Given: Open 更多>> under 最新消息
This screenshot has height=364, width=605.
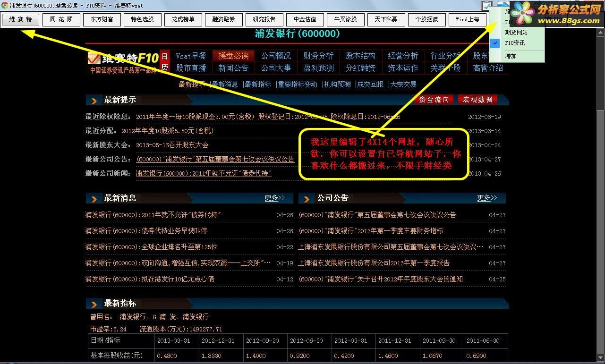Looking at the screenshot, I should click(x=274, y=198).
